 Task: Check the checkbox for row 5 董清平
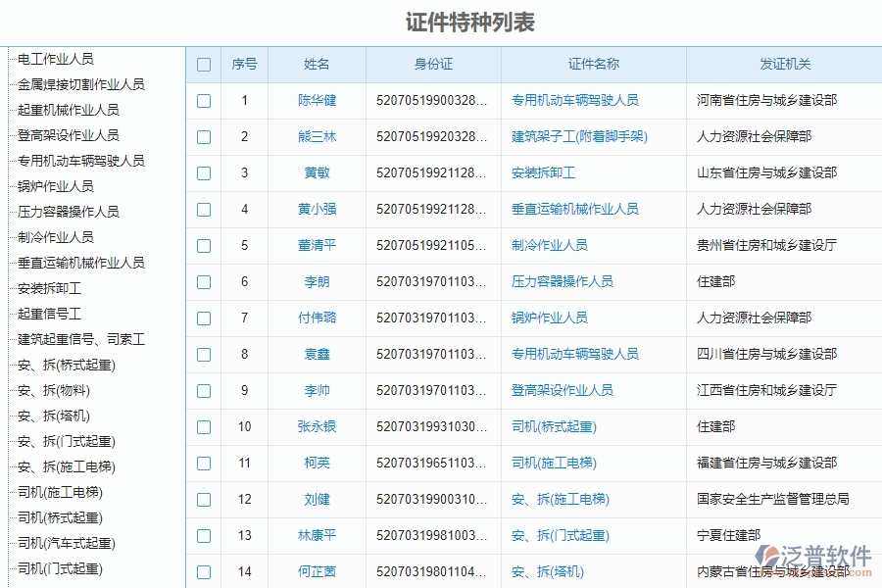tap(203, 245)
